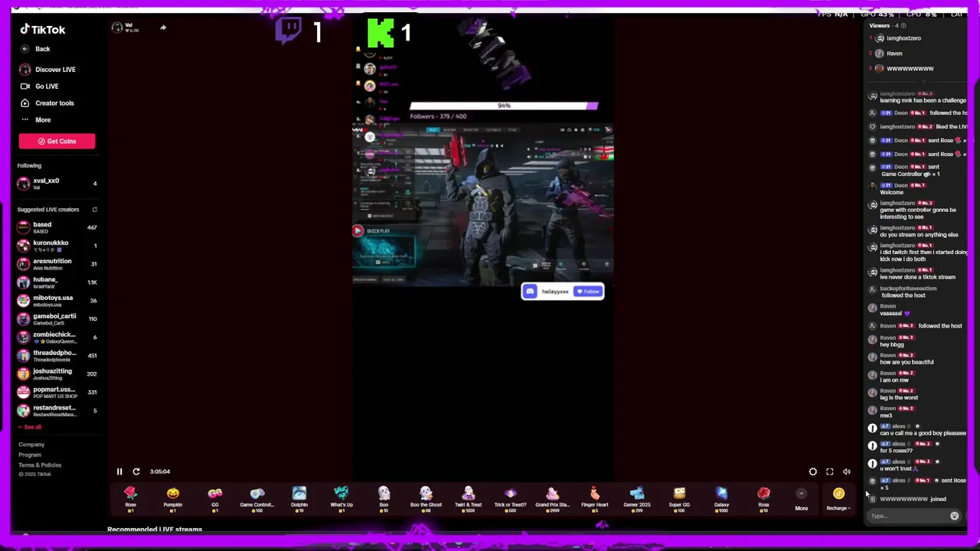This screenshot has width=980, height=551.
Task: Open suggested creator popmart.uss...
Action: pos(57,393)
